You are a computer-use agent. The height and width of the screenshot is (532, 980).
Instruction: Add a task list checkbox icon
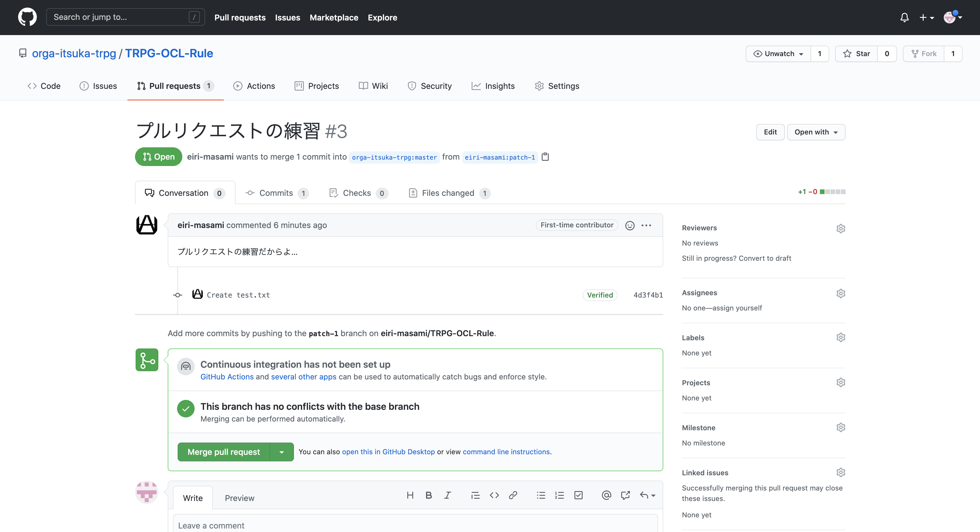click(578, 495)
